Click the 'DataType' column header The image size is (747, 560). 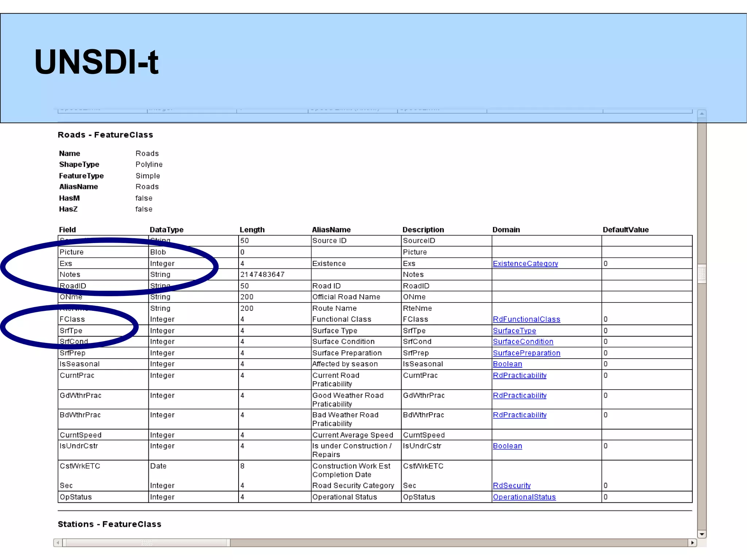tap(166, 230)
